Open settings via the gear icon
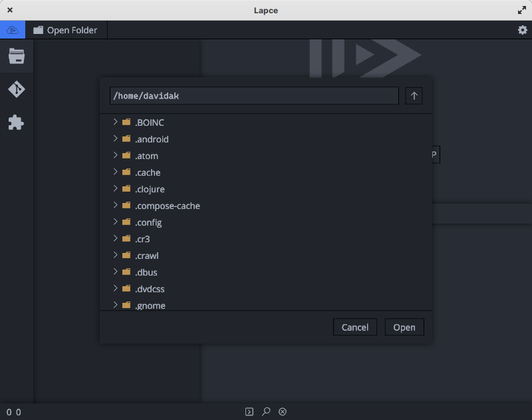Screen dimensions: 532x420 click(523, 29)
